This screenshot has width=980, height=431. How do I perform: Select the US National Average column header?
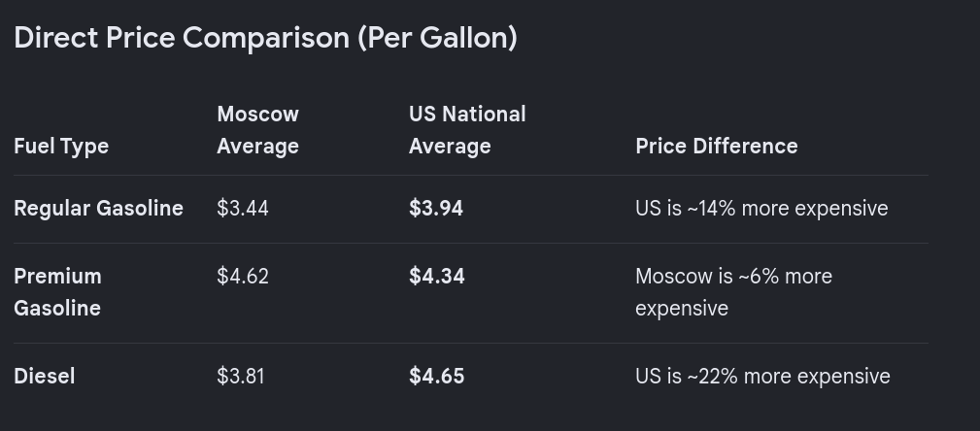tap(467, 130)
